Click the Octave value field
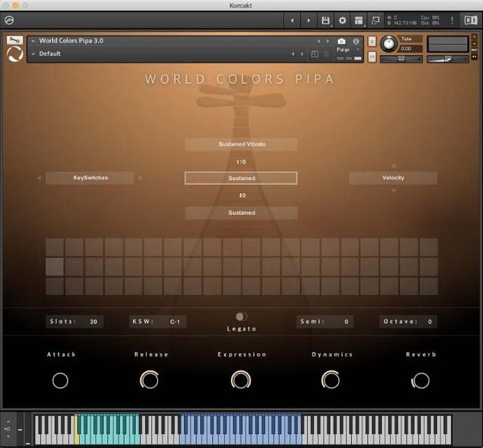Screen dimensions: 483x448 pos(408,322)
